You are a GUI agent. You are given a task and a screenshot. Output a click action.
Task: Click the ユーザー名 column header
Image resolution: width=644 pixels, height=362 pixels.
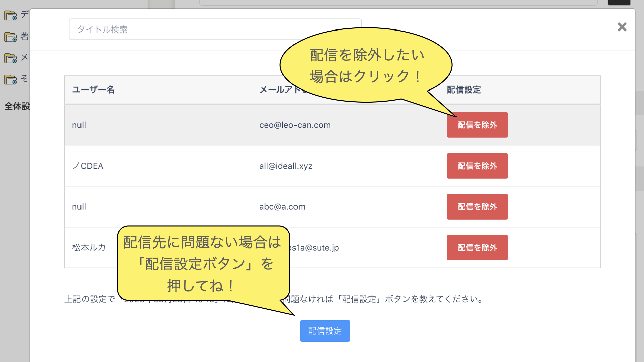pos(93,90)
